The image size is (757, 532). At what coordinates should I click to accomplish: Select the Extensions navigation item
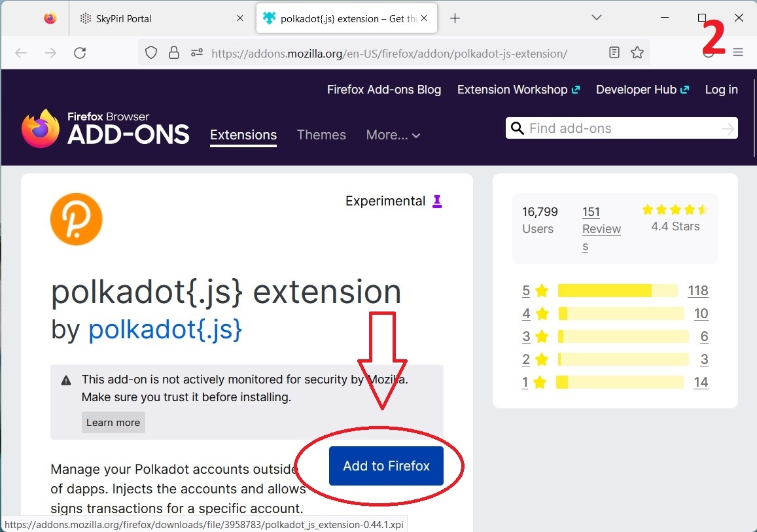pyautogui.click(x=243, y=135)
